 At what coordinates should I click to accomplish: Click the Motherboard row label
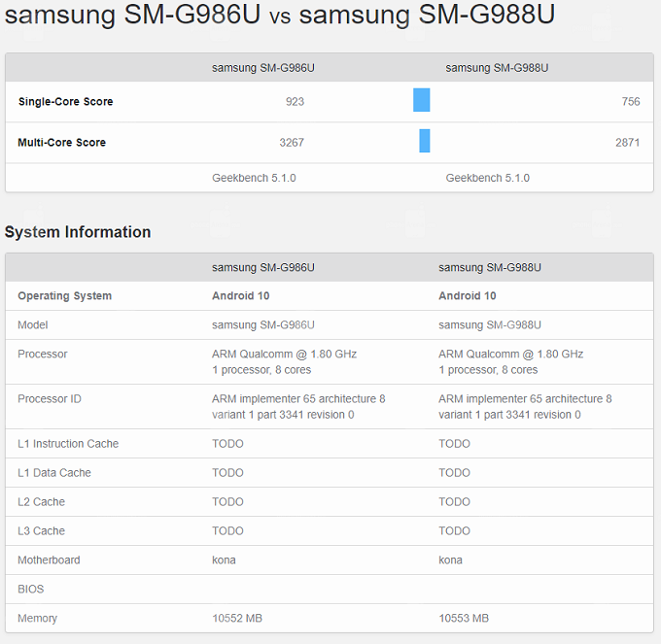coord(49,559)
